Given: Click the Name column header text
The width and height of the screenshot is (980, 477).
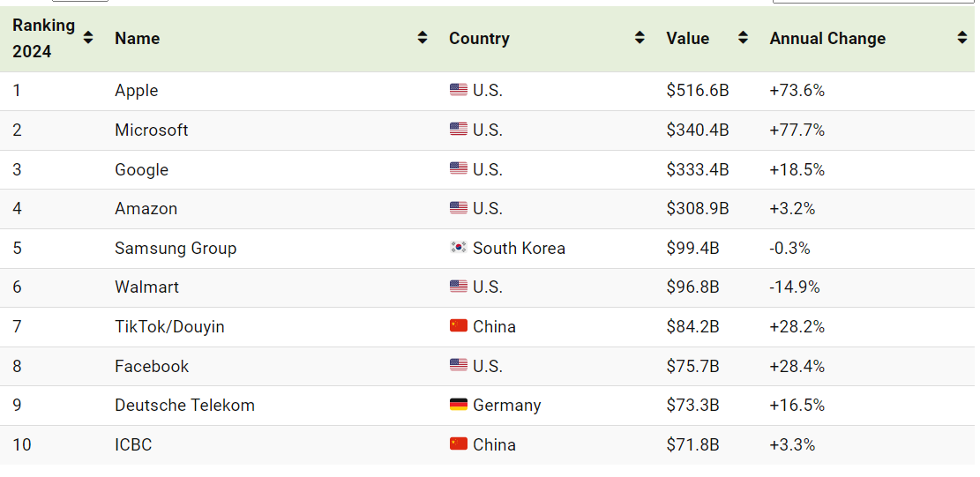Looking at the screenshot, I should pyautogui.click(x=137, y=38).
